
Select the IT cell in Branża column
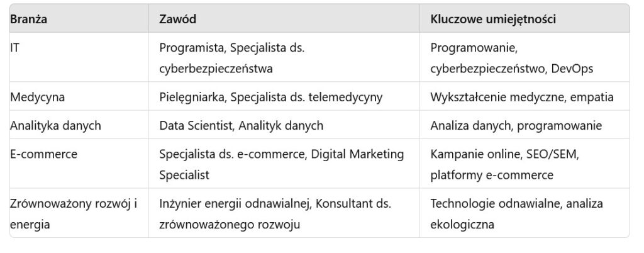(14, 48)
